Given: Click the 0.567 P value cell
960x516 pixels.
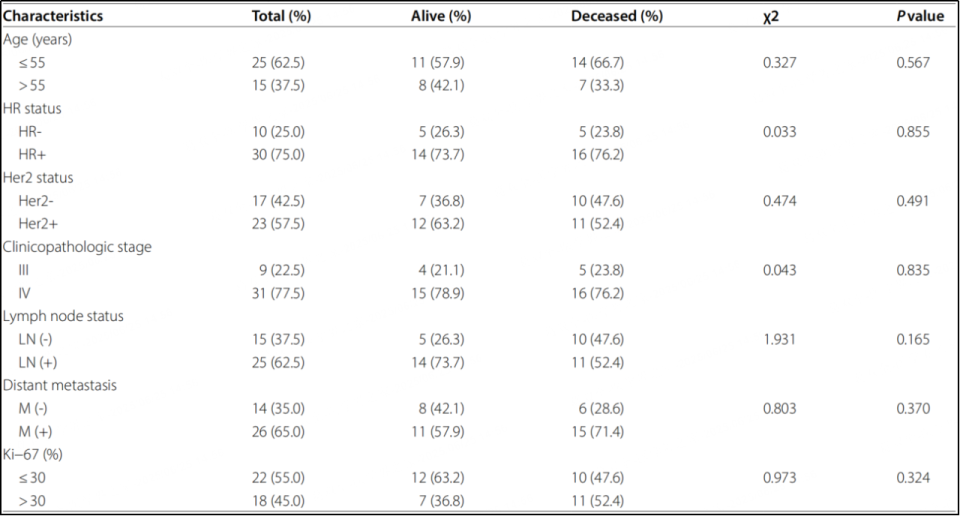Looking at the screenshot, I should click(x=913, y=62).
